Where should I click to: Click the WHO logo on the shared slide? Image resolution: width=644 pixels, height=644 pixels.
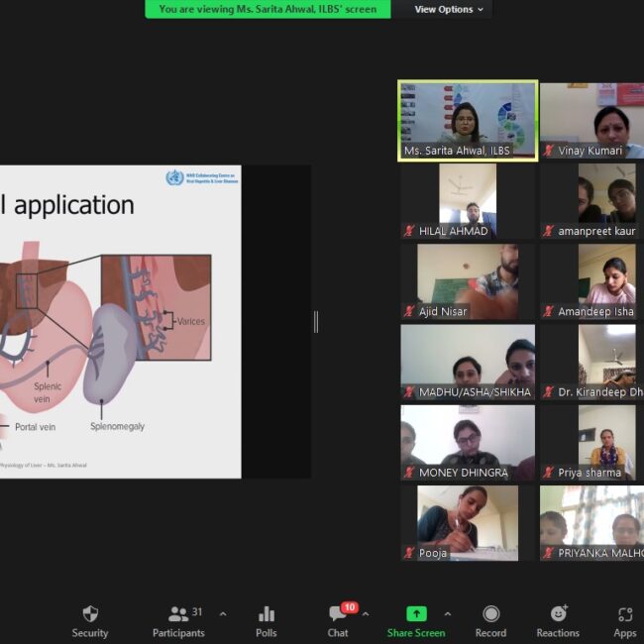click(x=174, y=178)
